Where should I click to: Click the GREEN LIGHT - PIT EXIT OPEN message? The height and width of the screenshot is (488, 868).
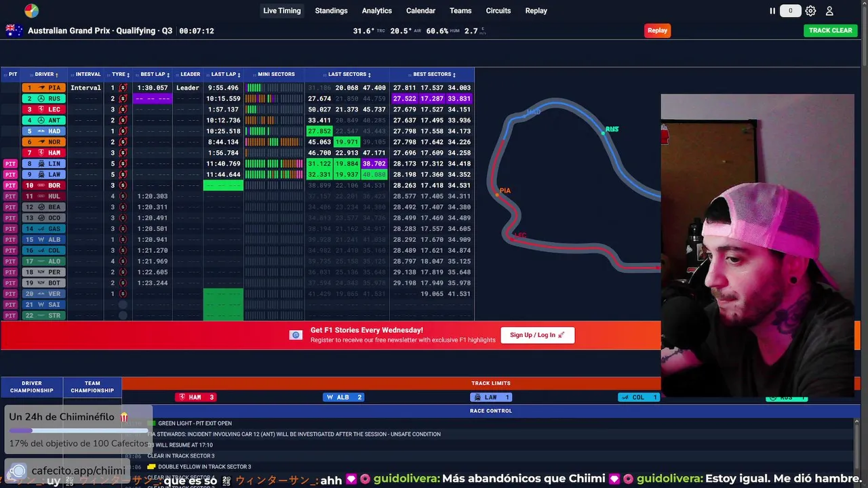195,424
